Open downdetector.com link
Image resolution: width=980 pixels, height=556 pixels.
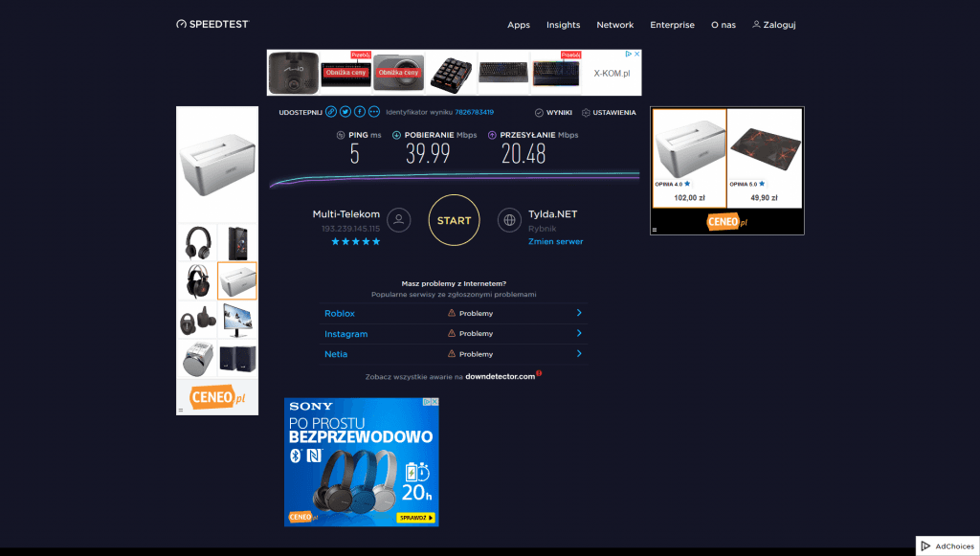500,377
